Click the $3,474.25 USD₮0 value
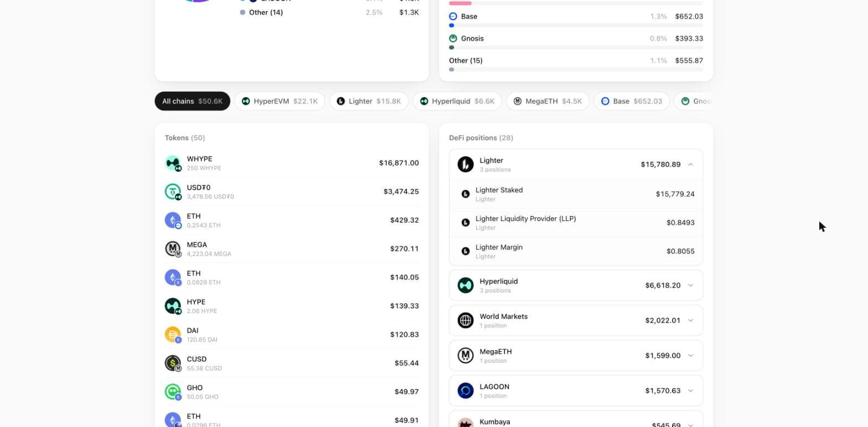The image size is (868, 427). (x=401, y=191)
